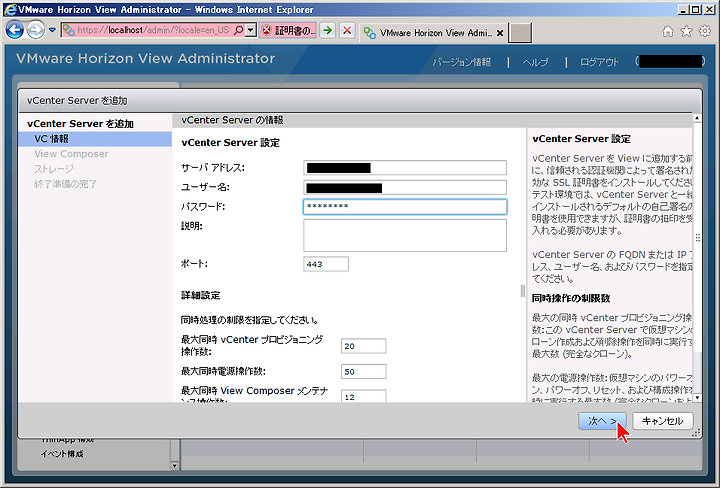Open the バージョン情報 link
Viewport: 720px width, 488px height.
click(x=461, y=62)
